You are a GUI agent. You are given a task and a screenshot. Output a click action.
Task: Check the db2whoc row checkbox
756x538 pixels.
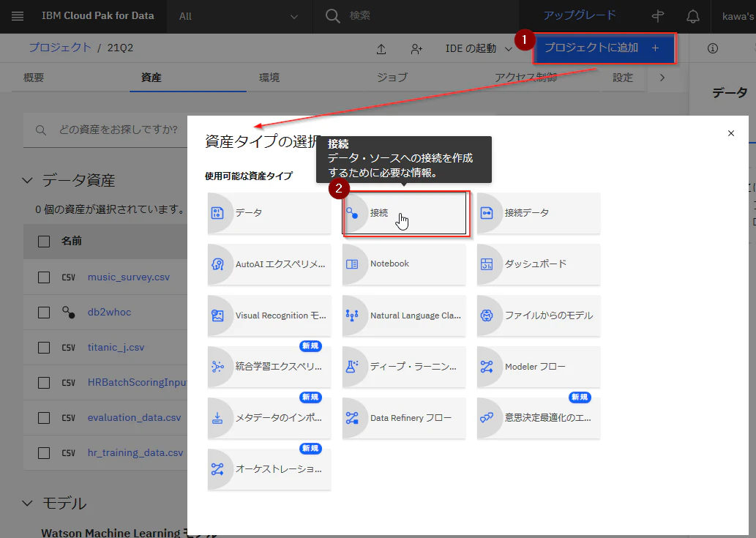tap(44, 313)
